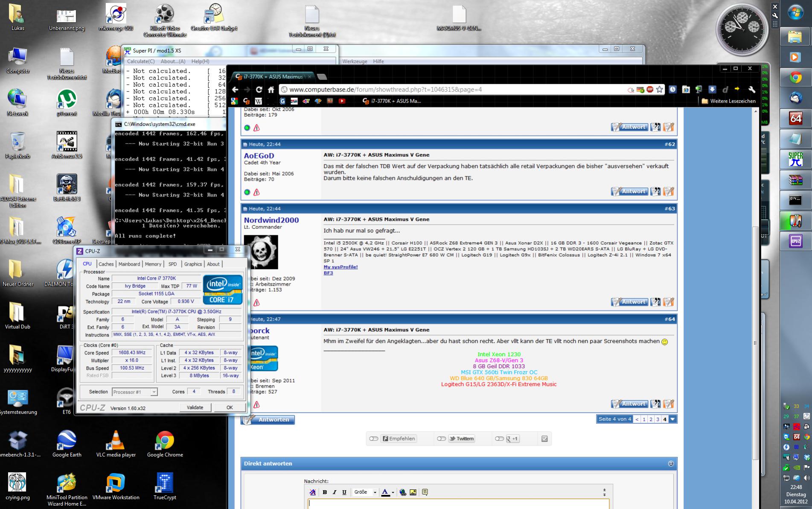The width and height of the screenshot is (812, 509).
Task: Pick text color A swatch
Action: pyautogui.click(x=385, y=492)
